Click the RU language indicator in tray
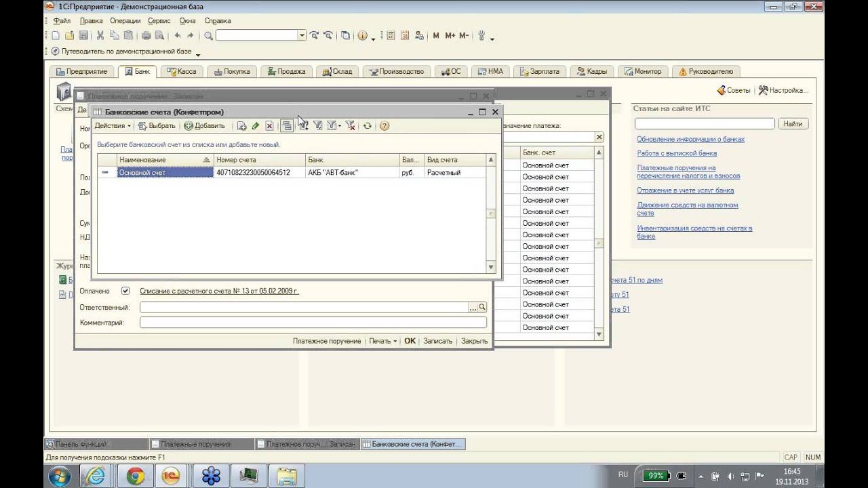This screenshot has width=868, height=488. click(623, 475)
